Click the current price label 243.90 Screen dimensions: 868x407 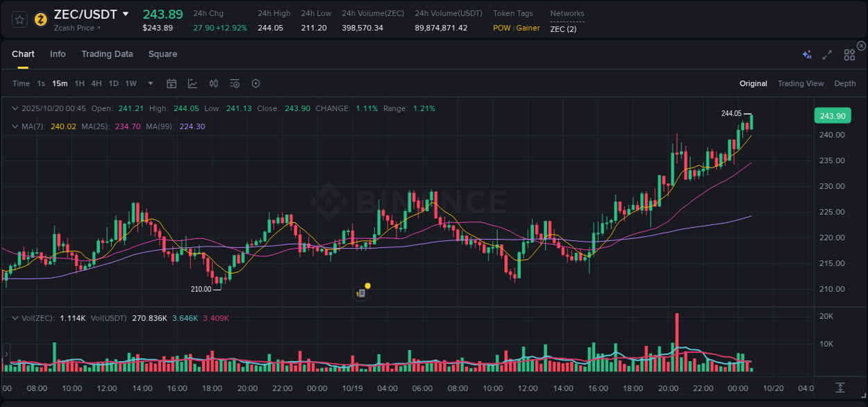point(832,115)
